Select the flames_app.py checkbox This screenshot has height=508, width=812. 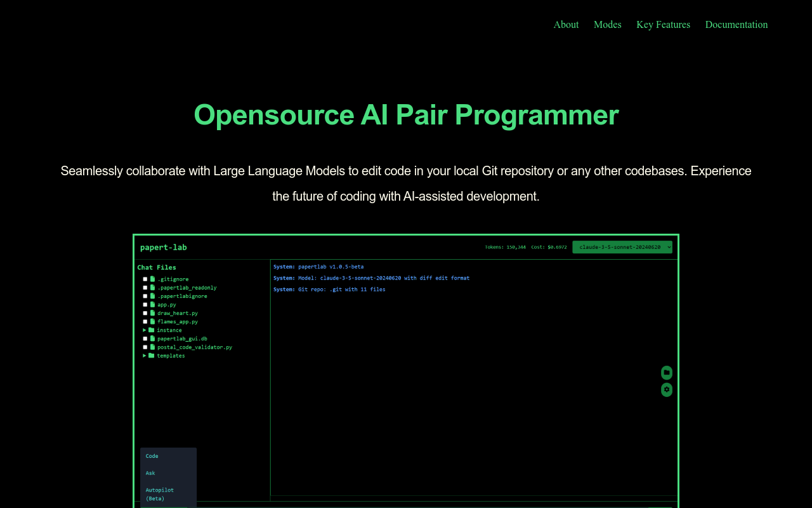(x=145, y=321)
